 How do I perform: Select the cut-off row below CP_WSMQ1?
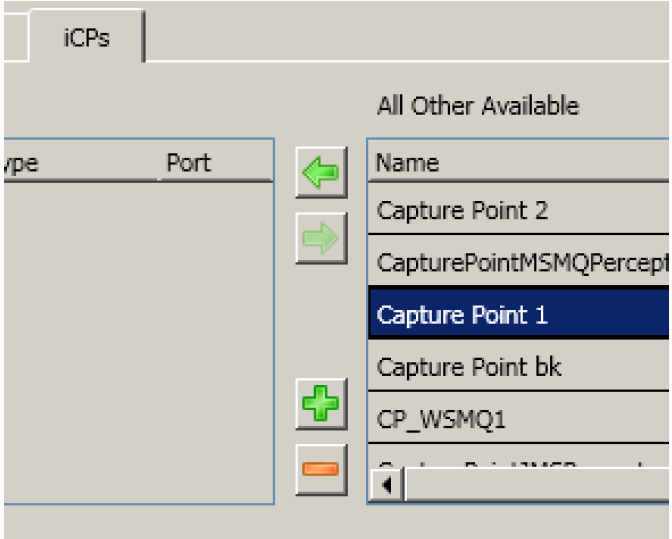[518, 464]
